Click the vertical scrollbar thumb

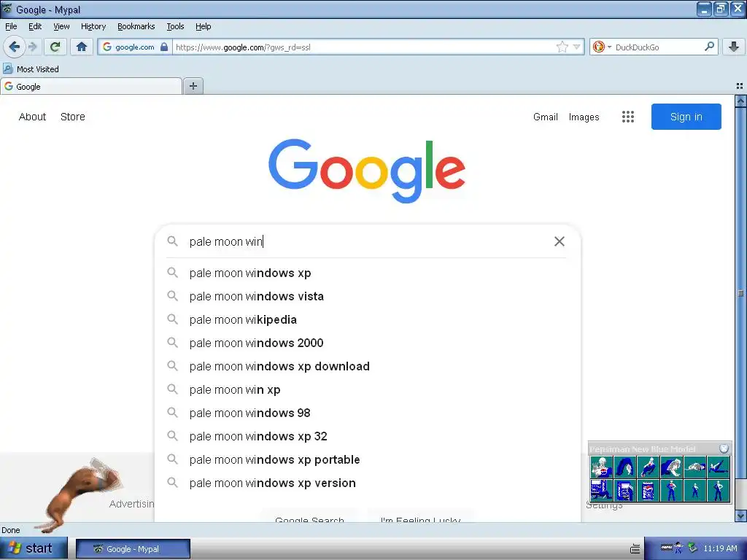740,293
